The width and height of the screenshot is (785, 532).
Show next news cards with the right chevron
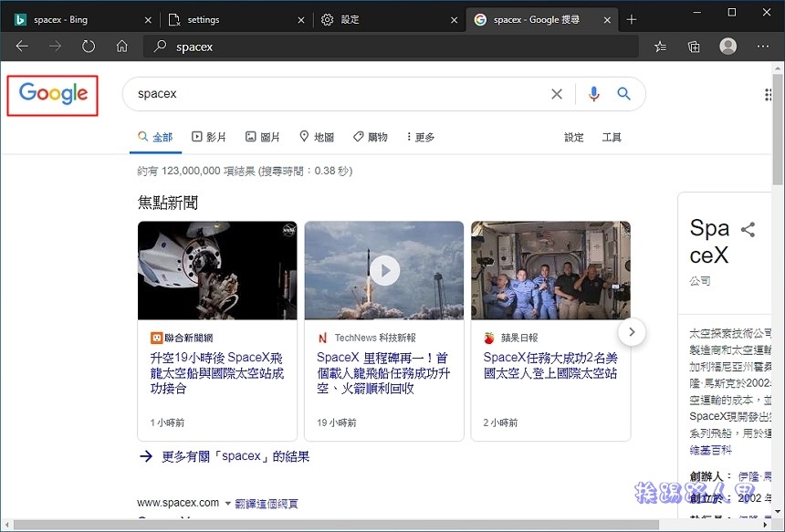coord(632,332)
